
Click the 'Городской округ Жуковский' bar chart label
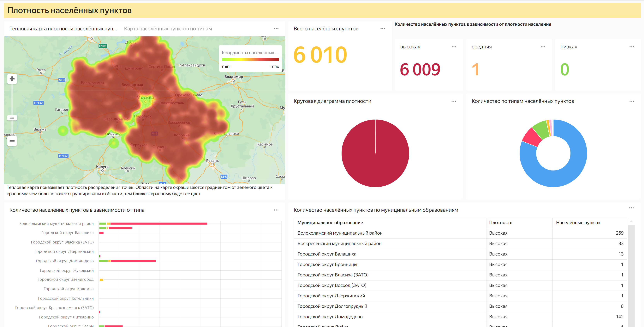67,270
